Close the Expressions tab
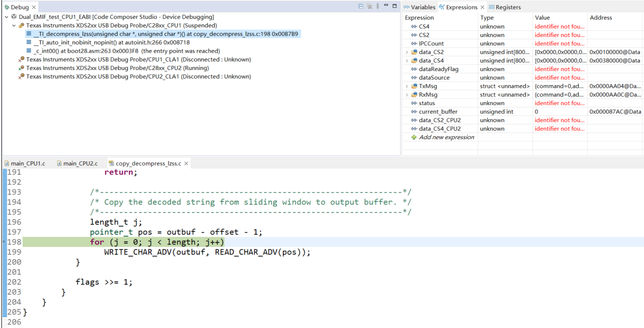Viewport: 644px width, 328px height. (483, 7)
